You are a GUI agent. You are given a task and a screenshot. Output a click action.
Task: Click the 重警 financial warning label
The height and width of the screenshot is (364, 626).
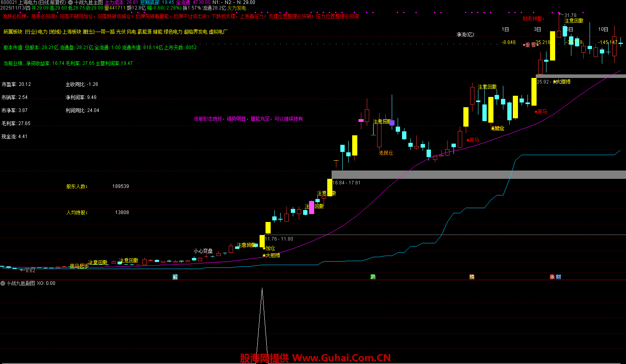click(x=530, y=45)
